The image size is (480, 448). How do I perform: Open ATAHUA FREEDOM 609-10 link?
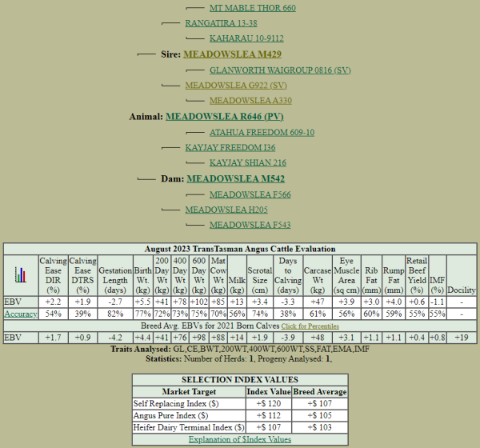(x=262, y=132)
